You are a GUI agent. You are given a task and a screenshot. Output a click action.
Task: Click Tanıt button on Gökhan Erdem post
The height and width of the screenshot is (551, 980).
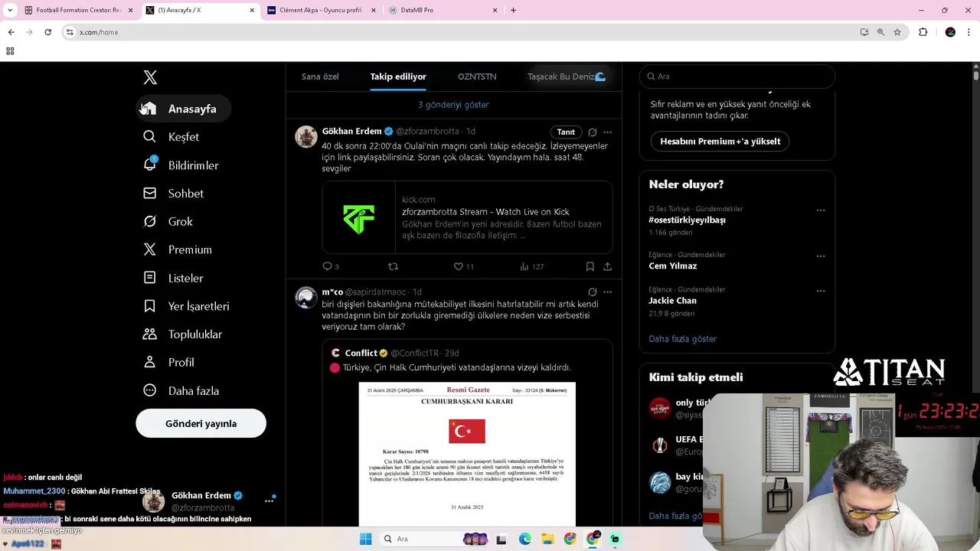[566, 132]
